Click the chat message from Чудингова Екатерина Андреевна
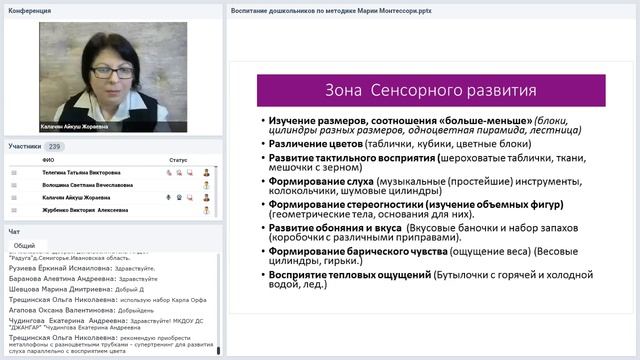Screen dimensions: 640x360 coord(106,324)
